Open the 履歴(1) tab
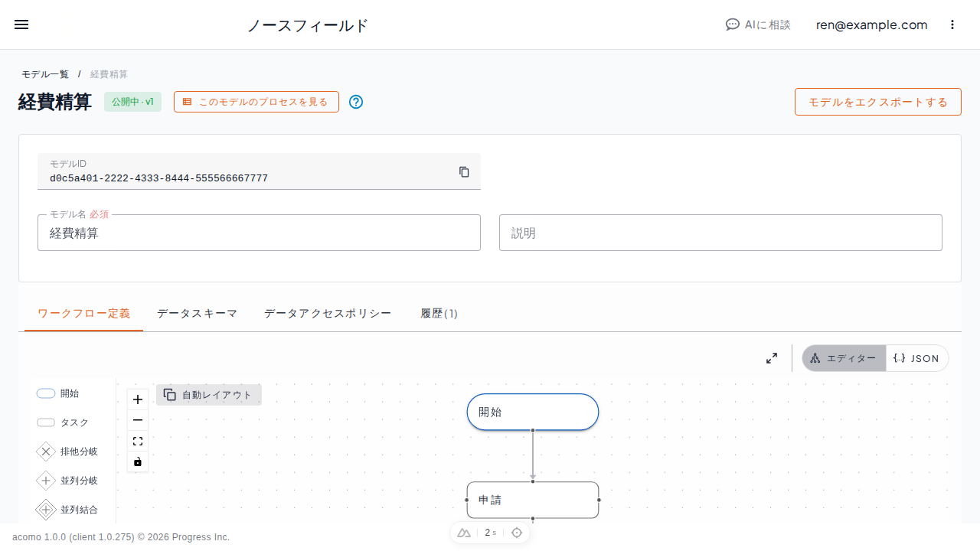The image size is (980, 551). [x=439, y=314]
